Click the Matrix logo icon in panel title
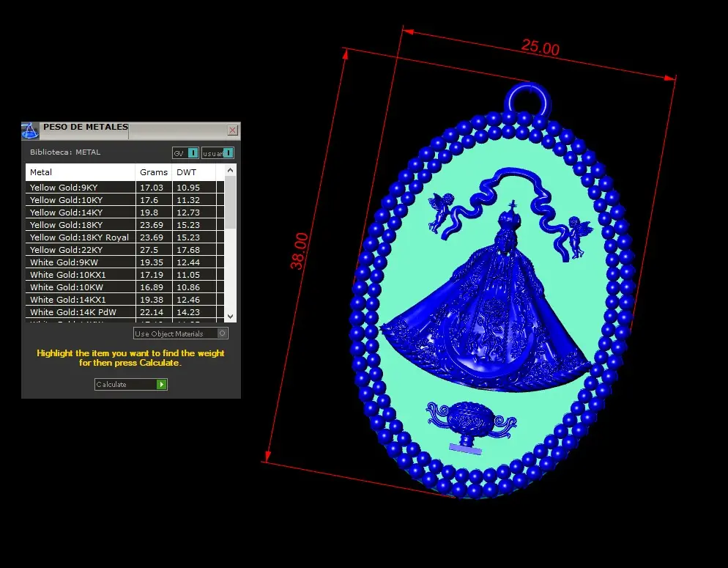Screen dimensions: 728x568 30,131
